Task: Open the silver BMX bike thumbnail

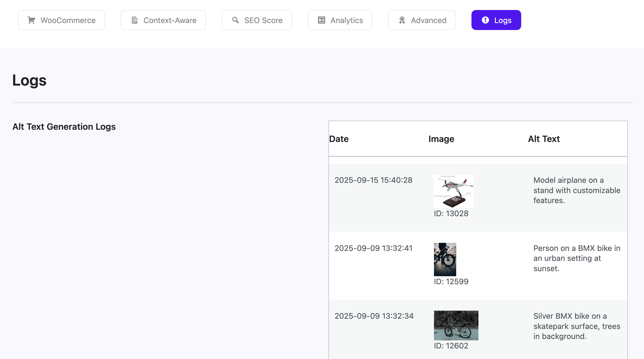Action: tap(456, 325)
